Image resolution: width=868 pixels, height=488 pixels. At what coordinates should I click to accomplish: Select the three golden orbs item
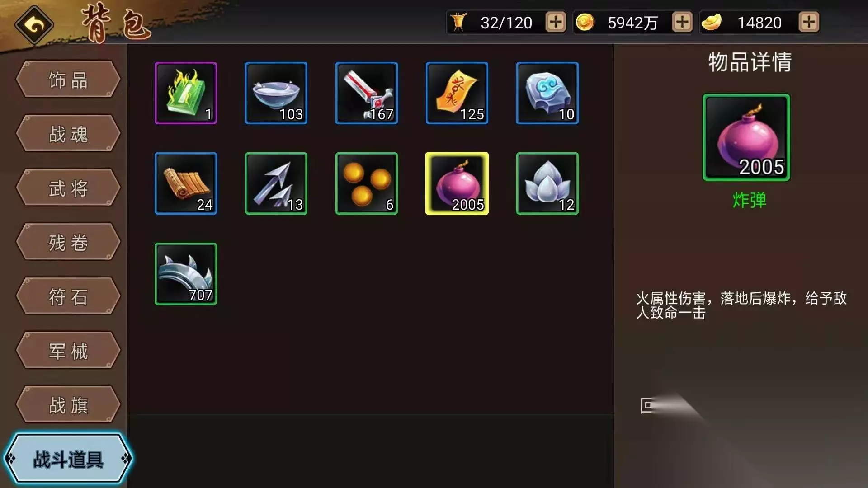tap(367, 183)
